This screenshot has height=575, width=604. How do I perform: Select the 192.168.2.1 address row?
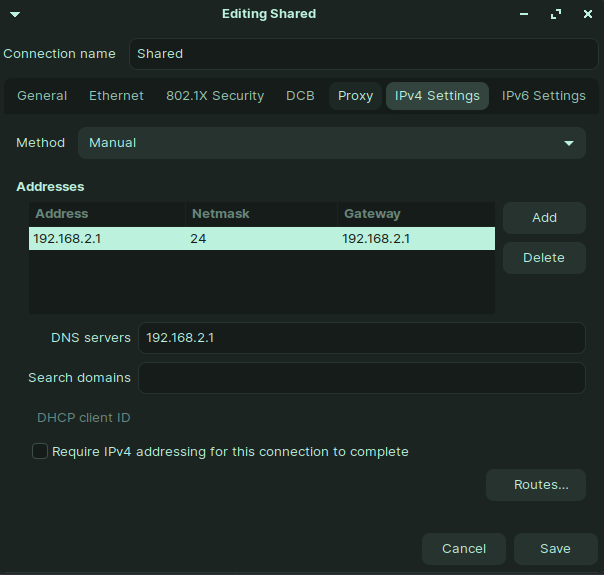262,238
